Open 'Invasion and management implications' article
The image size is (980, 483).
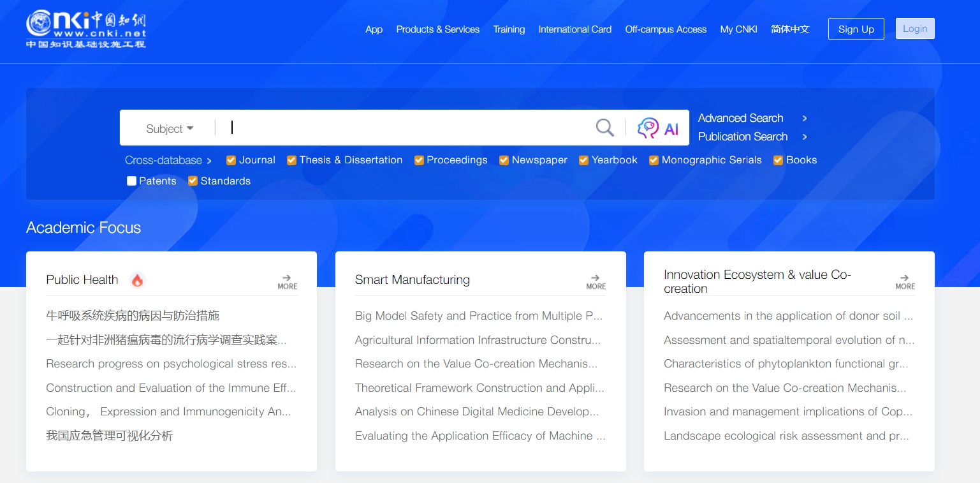(x=788, y=412)
